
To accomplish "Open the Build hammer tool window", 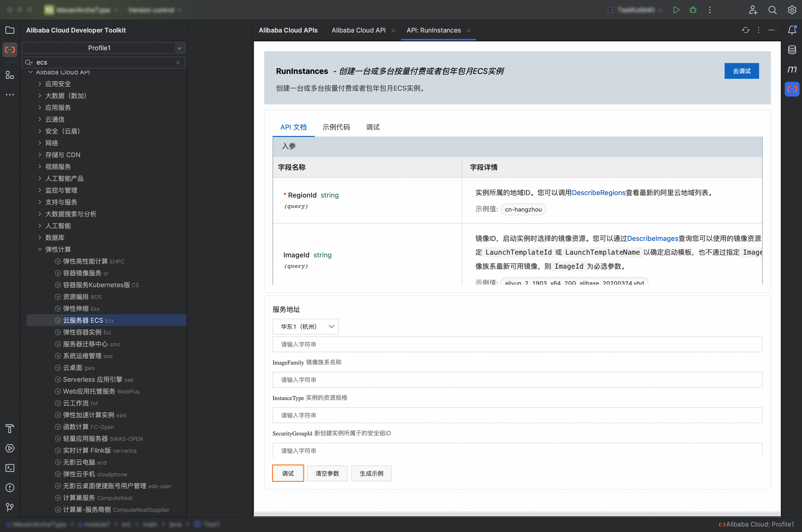I will tap(10, 429).
